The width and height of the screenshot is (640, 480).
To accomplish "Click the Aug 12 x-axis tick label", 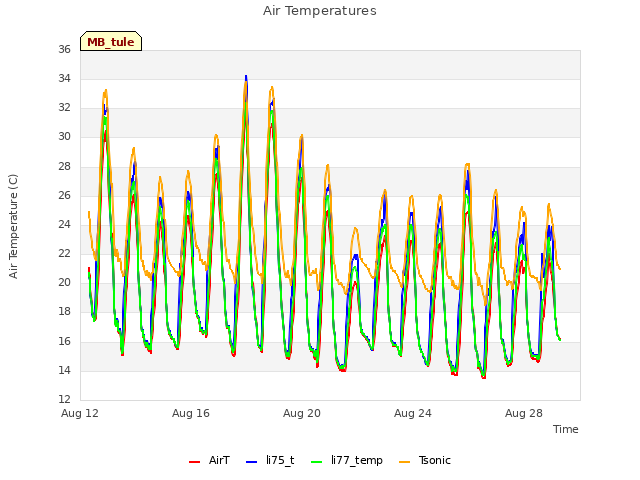I will tap(80, 413).
